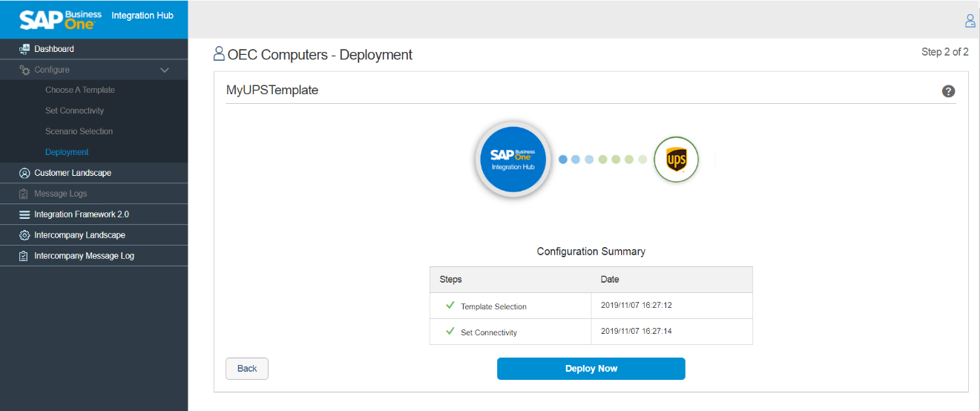980x411 pixels.
Task: Click the Integration Hub circle graphic
Action: (x=513, y=160)
